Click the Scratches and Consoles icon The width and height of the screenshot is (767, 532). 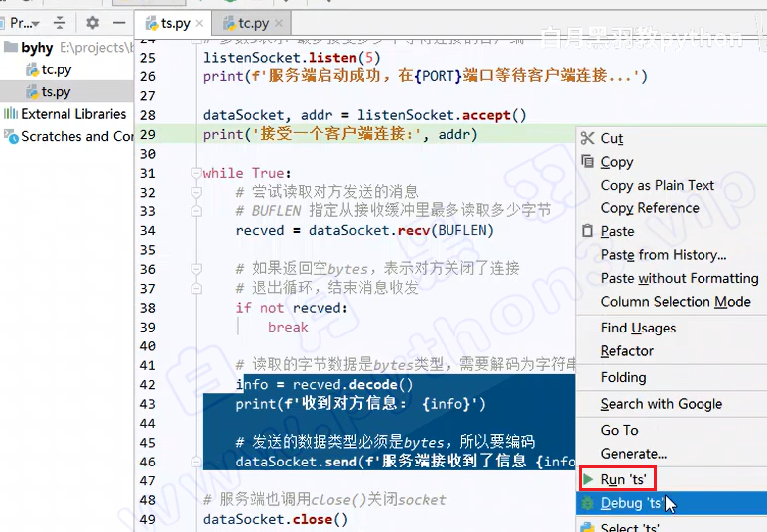click(x=11, y=136)
